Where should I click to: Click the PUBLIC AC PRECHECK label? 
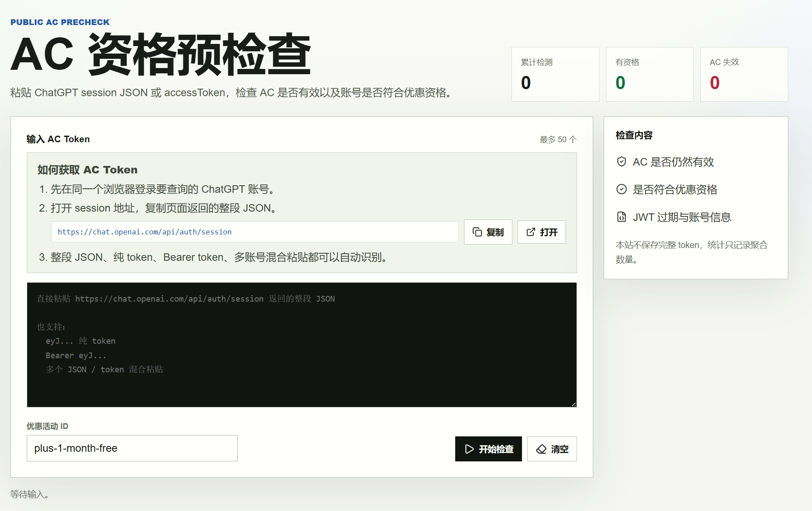click(60, 22)
